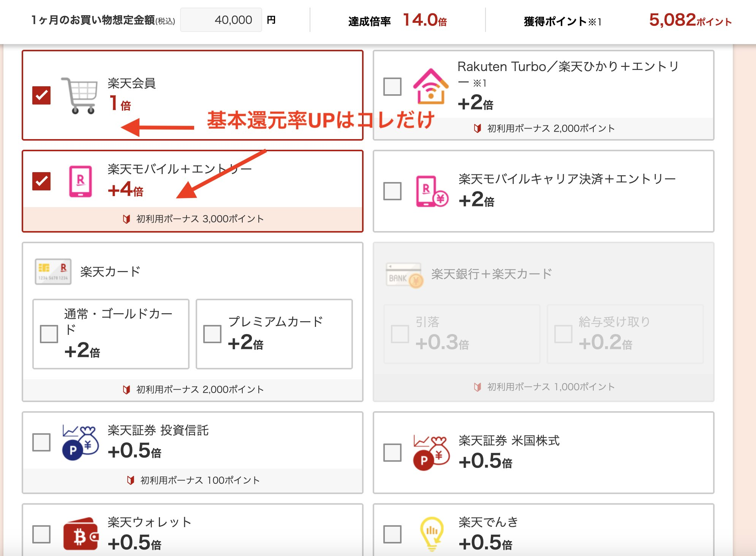Click the Rakuten Turbo house wifi icon
Viewport: 756px width, 556px height.
click(x=431, y=87)
